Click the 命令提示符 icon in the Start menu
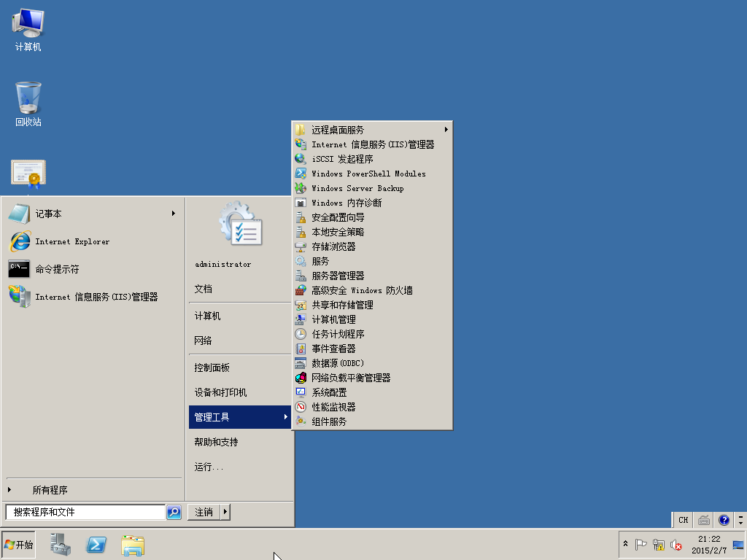Screen dimensions: 747x560 click(x=19, y=269)
